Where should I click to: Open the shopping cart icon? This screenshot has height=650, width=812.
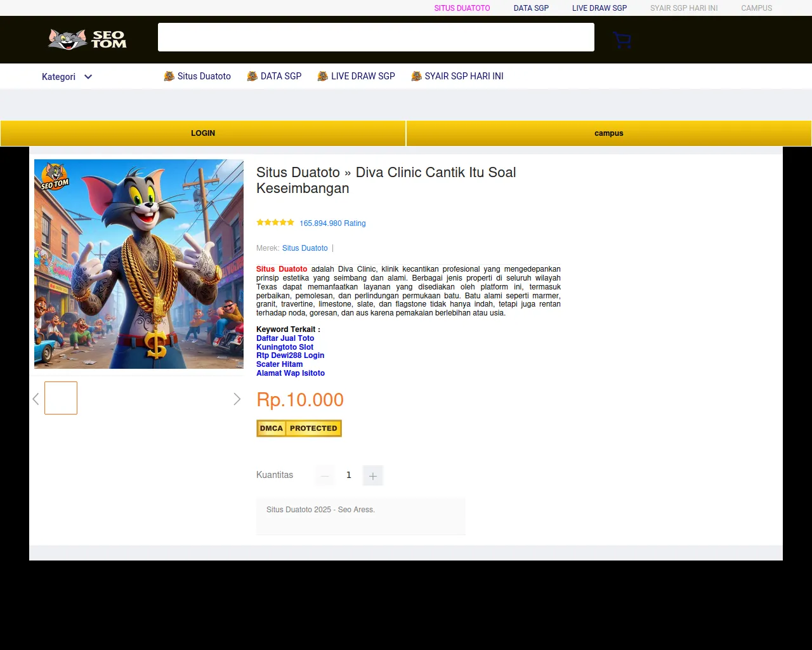pos(622,40)
